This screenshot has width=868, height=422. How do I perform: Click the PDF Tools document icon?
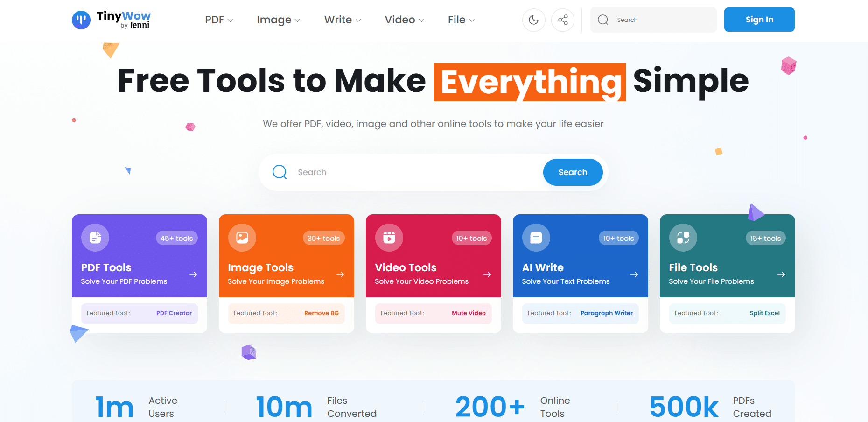coord(95,238)
